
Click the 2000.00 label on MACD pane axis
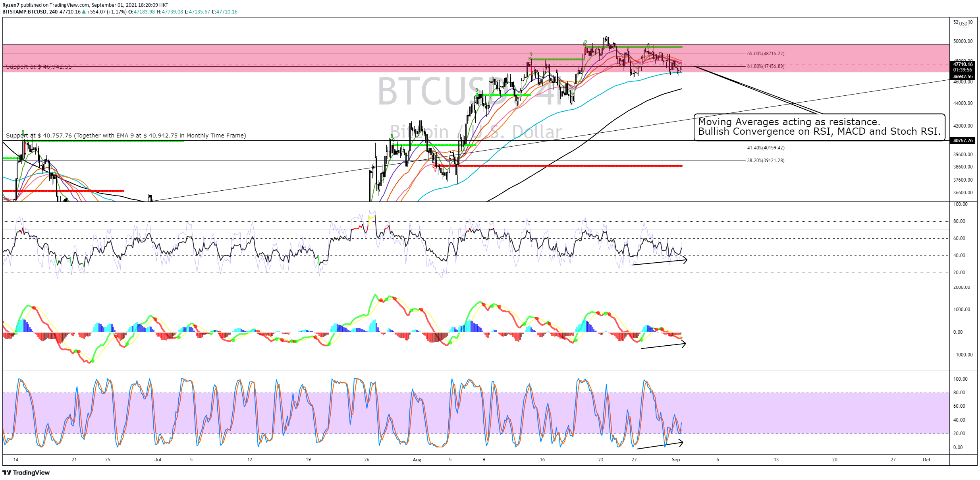point(962,287)
